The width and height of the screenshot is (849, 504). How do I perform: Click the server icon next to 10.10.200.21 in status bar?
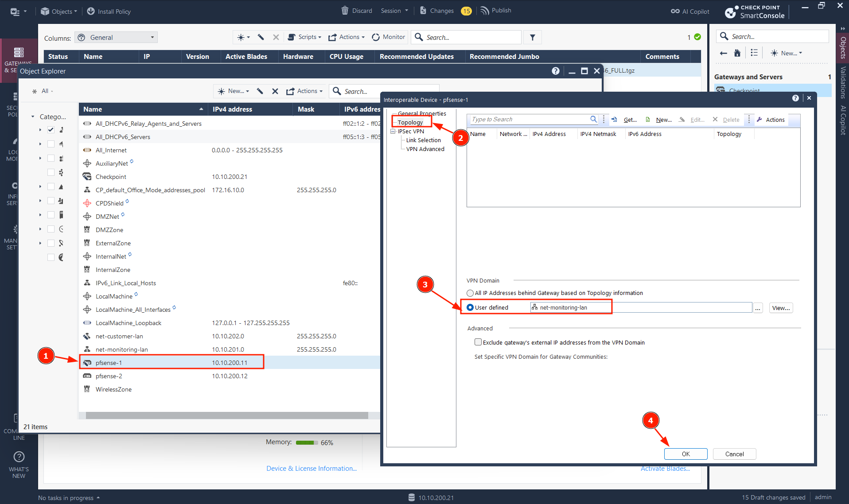pyautogui.click(x=412, y=497)
